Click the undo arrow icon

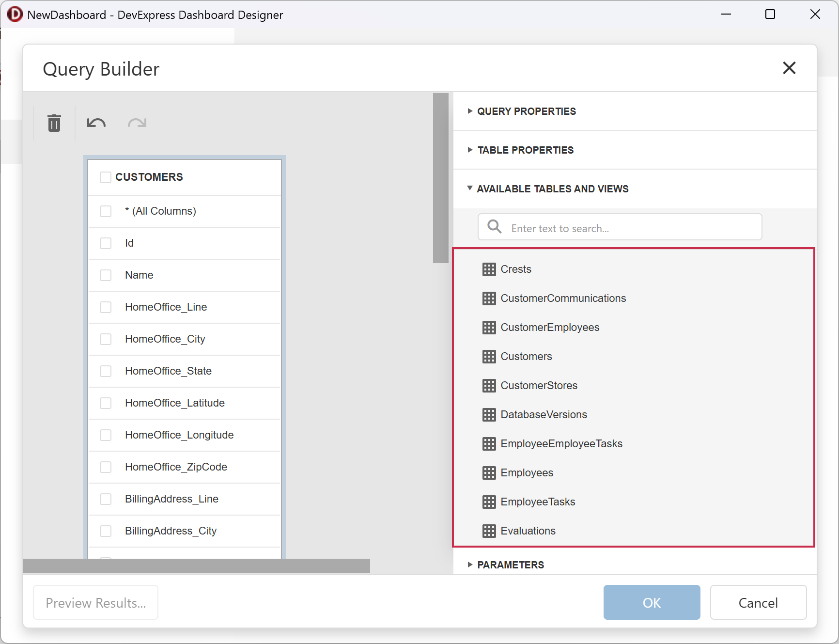click(96, 123)
